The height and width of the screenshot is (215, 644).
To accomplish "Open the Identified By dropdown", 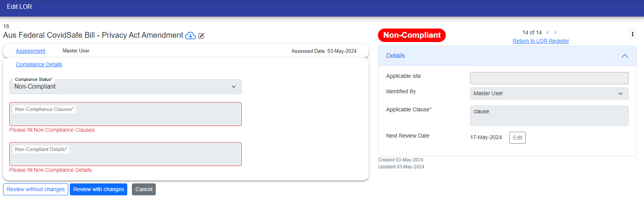I will 549,93.
